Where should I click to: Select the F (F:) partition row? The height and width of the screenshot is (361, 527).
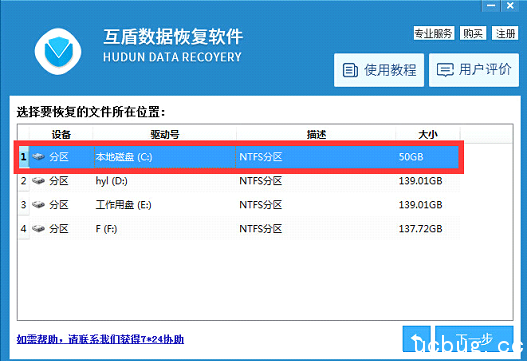pos(239,229)
